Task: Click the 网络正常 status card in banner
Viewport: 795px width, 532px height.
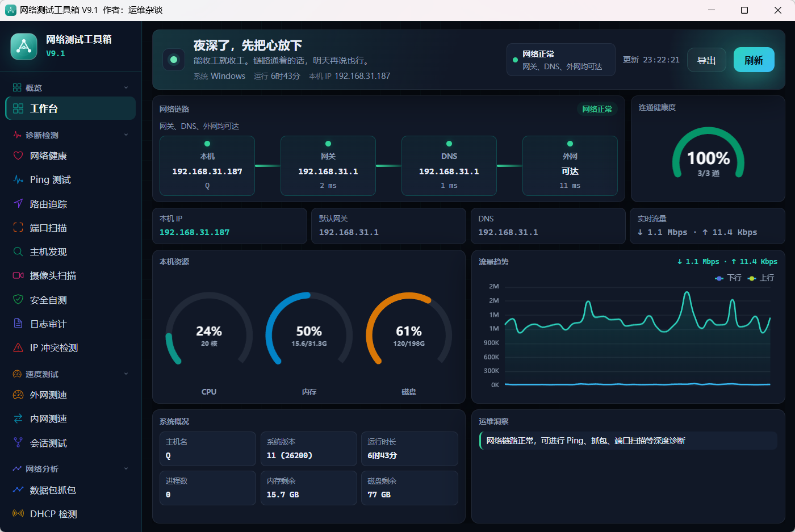Action: (561, 60)
